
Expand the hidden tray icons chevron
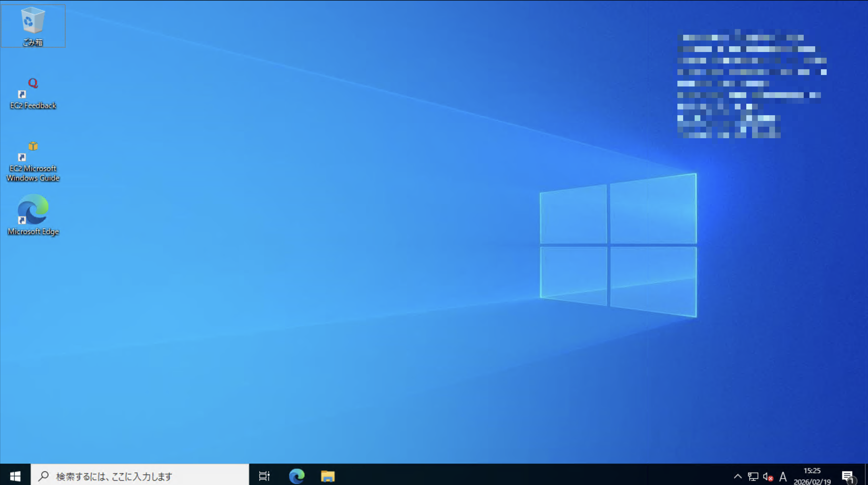[738, 476]
